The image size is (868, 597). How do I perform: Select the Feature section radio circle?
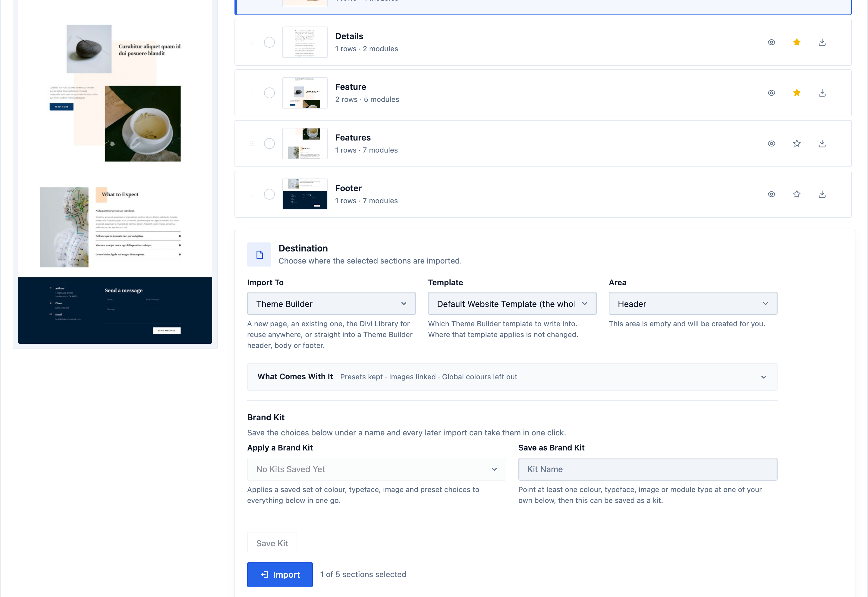click(269, 93)
